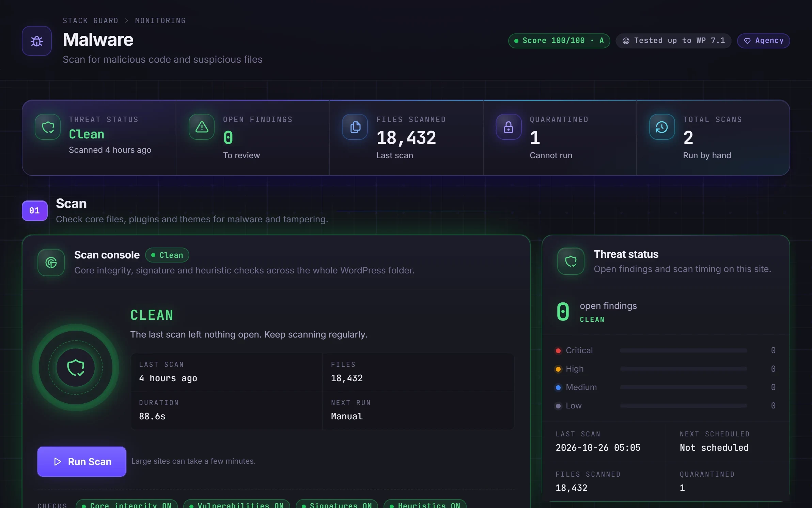The image size is (812, 508).
Task: Click the Threat Status shield icon
Action: click(x=48, y=127)
